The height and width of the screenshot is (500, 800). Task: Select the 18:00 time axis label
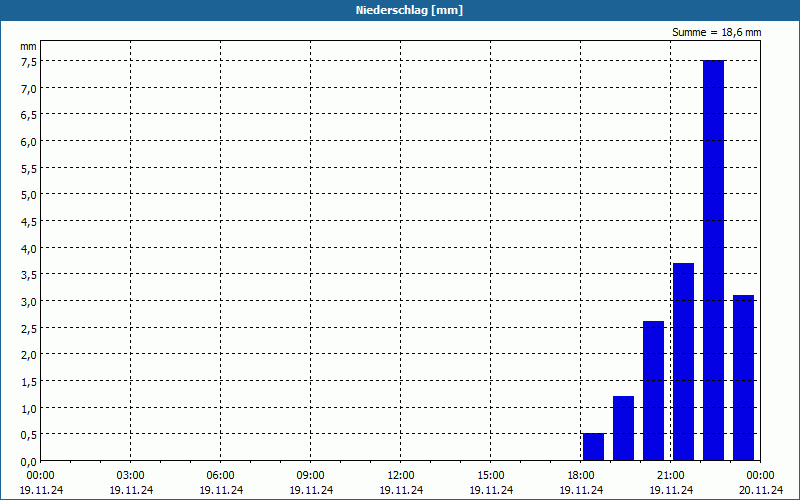tap(581, 476)
